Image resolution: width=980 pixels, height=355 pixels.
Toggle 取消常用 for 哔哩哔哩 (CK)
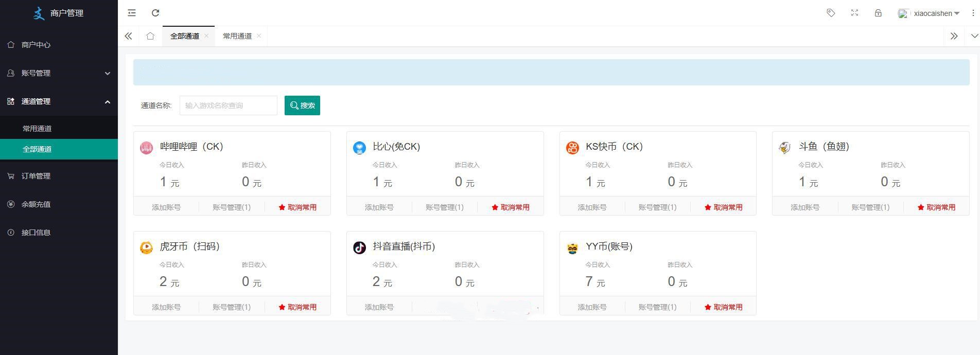297,207
